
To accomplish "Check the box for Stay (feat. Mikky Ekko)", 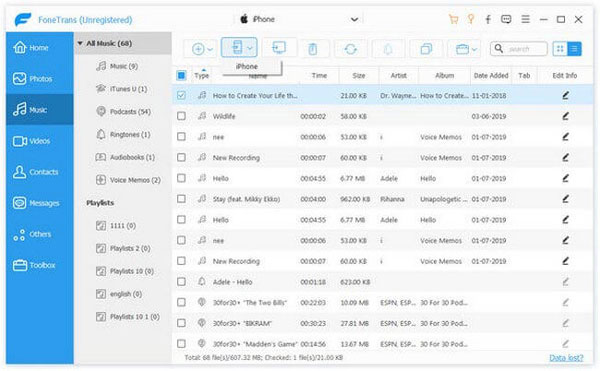I will [x=181, y=199].
